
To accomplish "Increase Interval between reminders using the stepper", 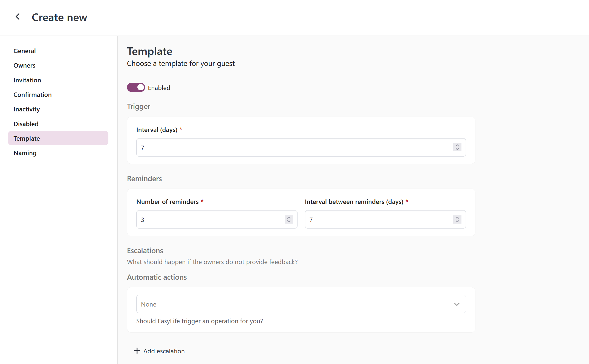I will click(x=457, y=218).
